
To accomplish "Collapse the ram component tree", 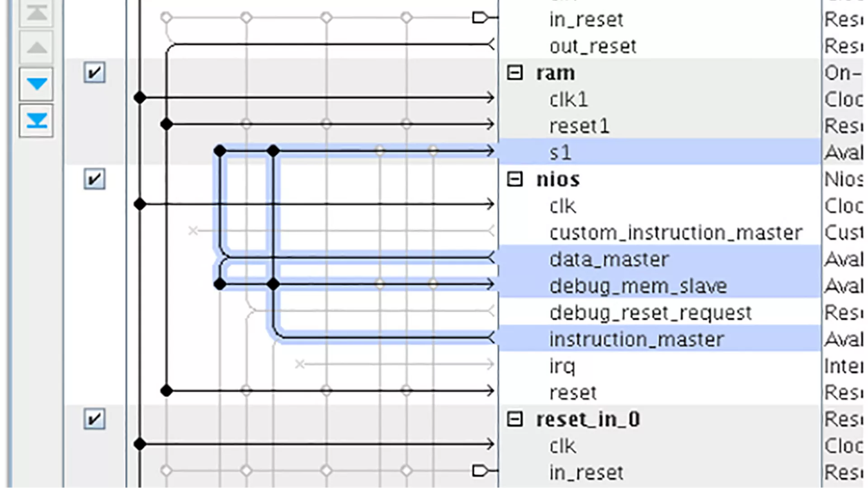I will point(514,73).
